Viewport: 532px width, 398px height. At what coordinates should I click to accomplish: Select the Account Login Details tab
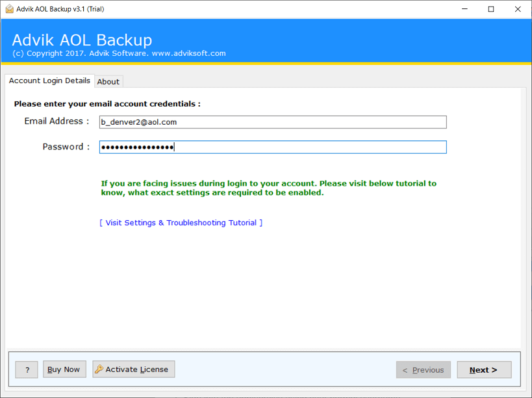point(48,81)
